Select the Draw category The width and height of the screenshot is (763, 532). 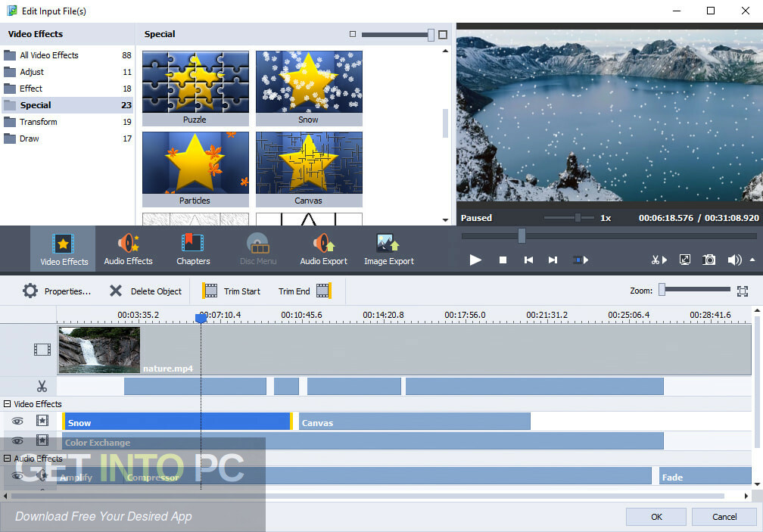point(67,138)
